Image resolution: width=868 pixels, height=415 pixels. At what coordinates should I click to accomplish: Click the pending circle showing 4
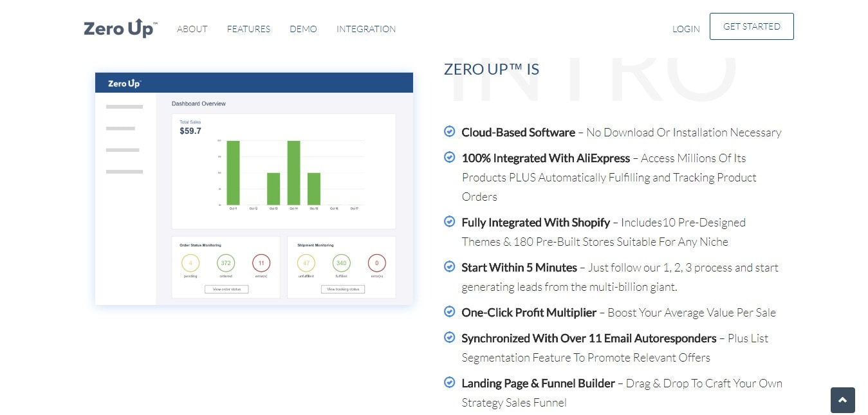[190, 263]
